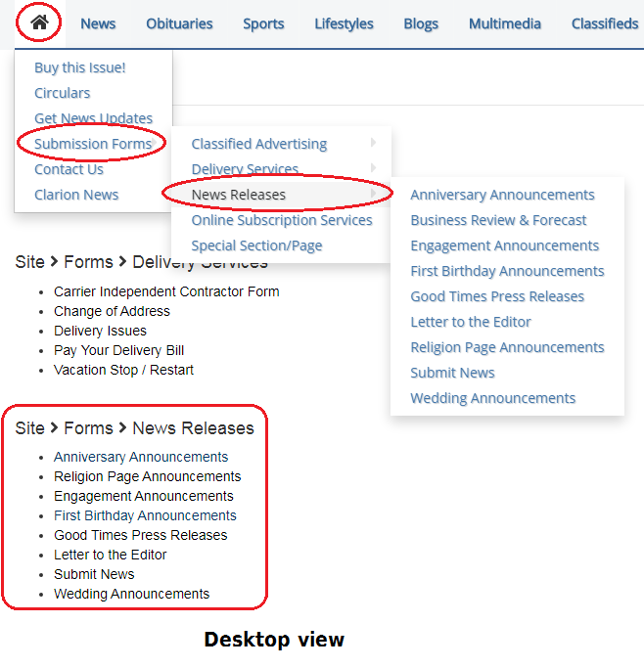The image size is (644, 668).
Task: Click Change of Address link
Action: coord(112,311)
